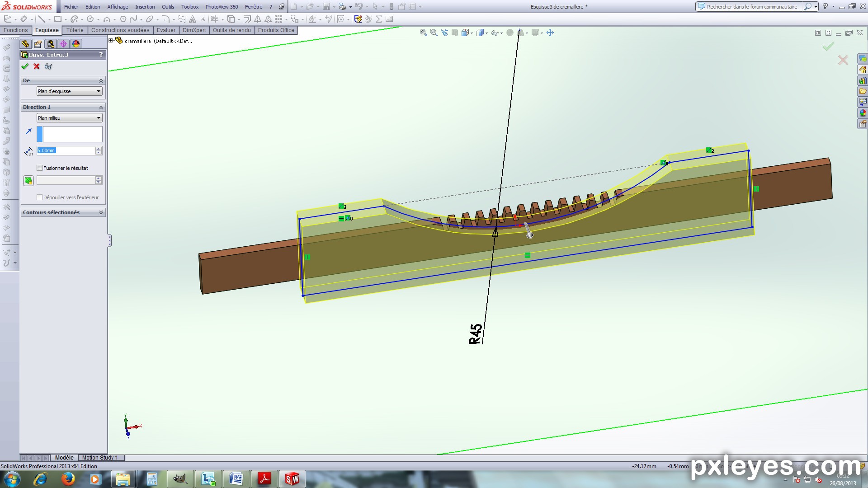The width and height of the screenshot is (868, 488).
Task: Click Zoom to Fit in view toolbar
Action: tap(424, 33)
